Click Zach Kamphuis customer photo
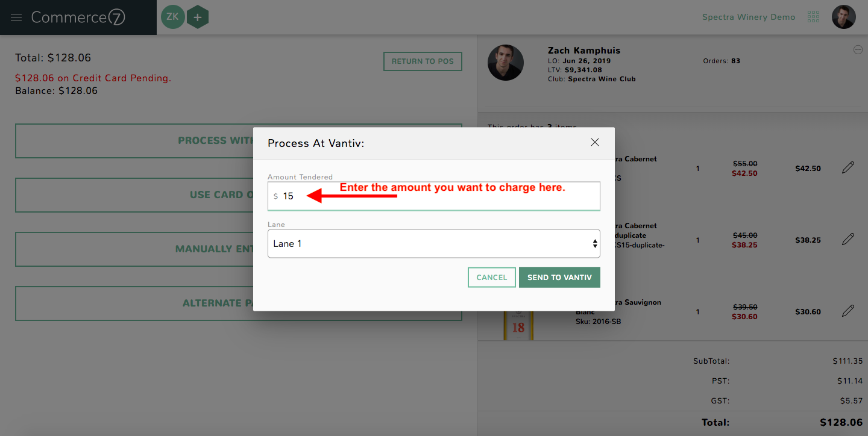The width and height of the screenshot is (868, 436). 505,63
